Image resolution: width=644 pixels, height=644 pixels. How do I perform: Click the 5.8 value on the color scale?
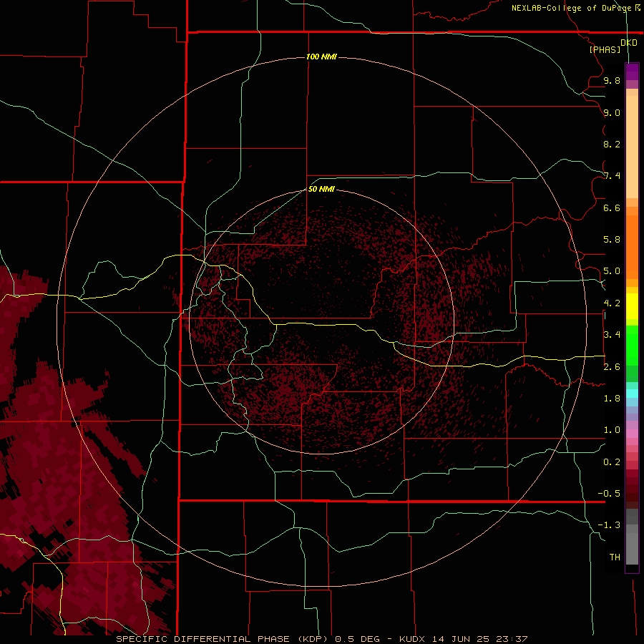click(x=612, y=240)
